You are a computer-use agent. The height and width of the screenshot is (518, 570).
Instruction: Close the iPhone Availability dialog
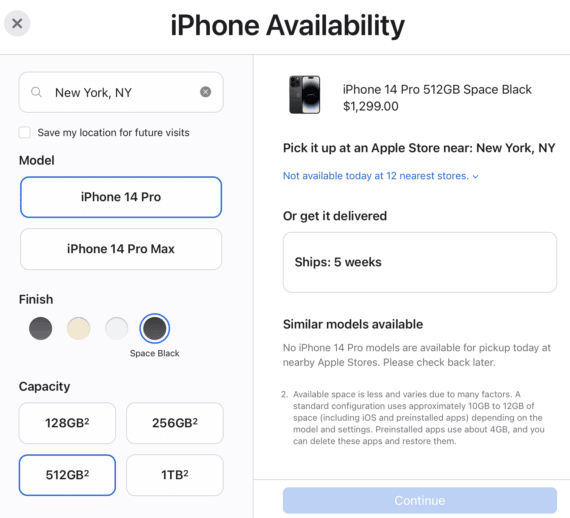[17, 24]
